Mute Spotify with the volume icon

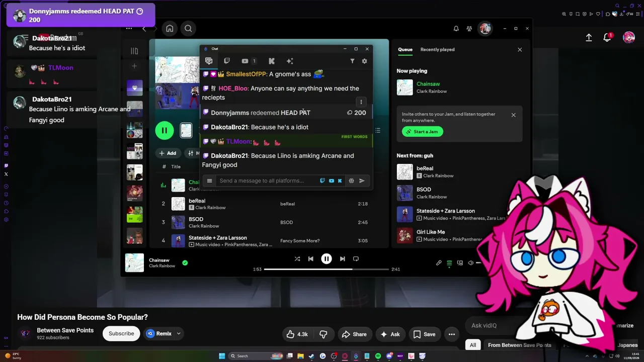(470, 263)
